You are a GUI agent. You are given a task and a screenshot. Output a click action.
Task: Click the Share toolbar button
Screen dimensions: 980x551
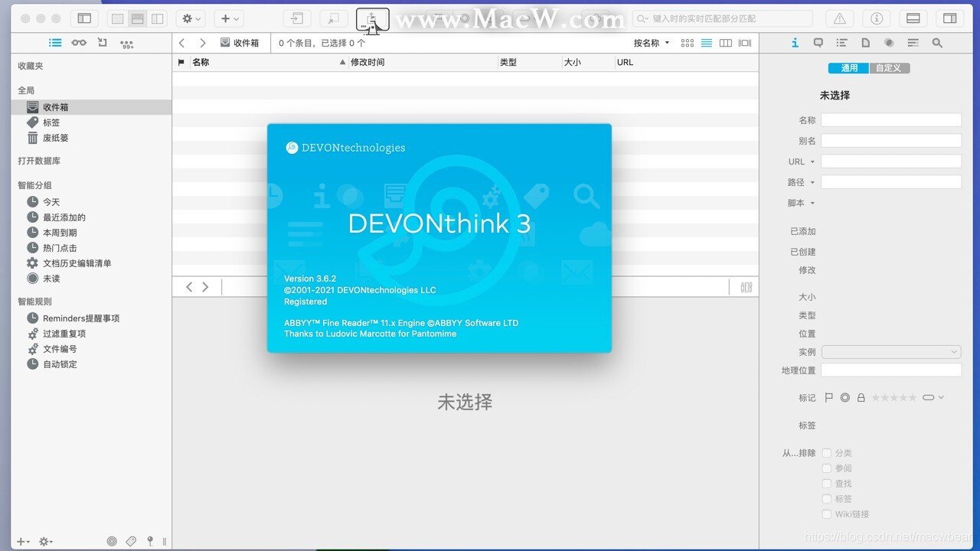[x=372, y=18]
